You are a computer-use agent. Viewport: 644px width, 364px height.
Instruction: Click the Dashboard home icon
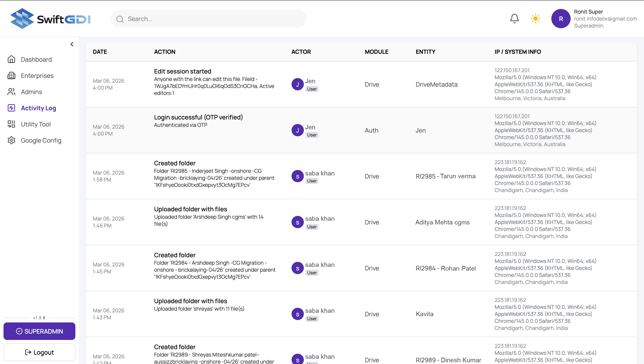coord(11,59)
